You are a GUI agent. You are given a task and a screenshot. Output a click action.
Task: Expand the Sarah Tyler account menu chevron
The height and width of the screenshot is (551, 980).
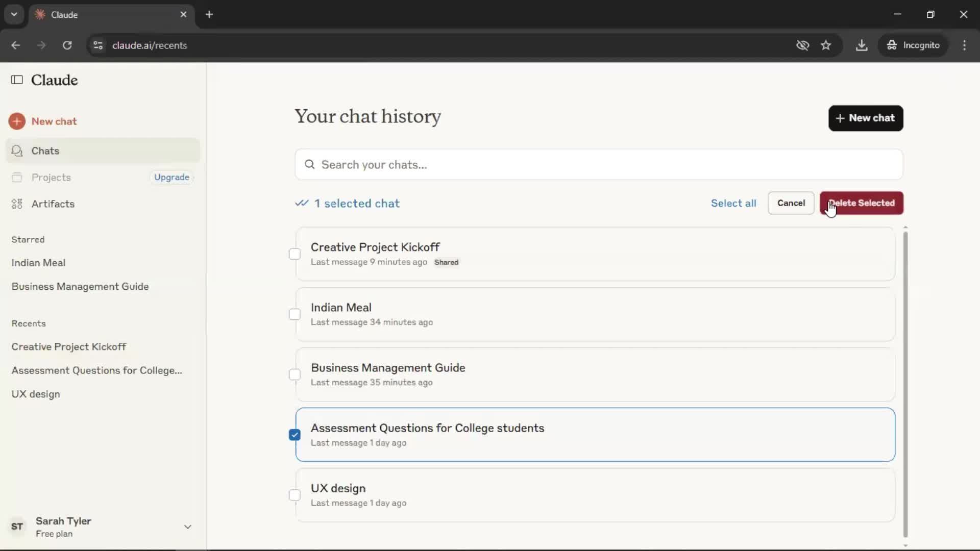pyautogui.click(x=187, y=527)
